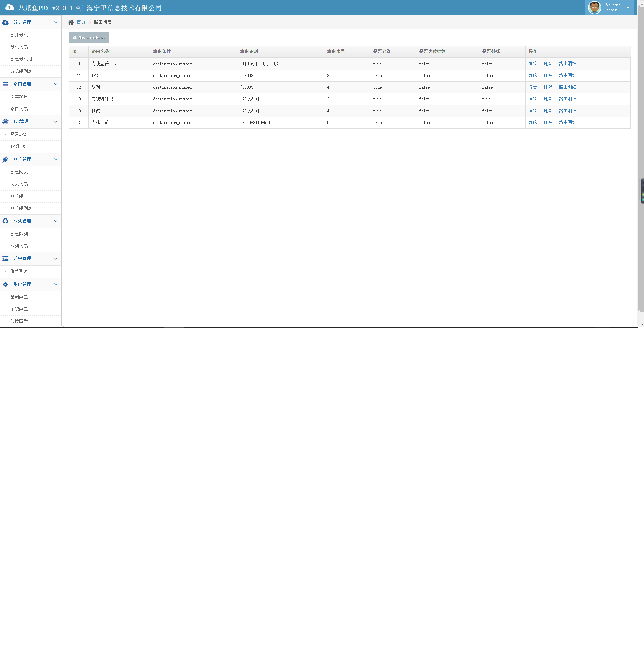Click the 话单管理 indent icon

[5, 259]
